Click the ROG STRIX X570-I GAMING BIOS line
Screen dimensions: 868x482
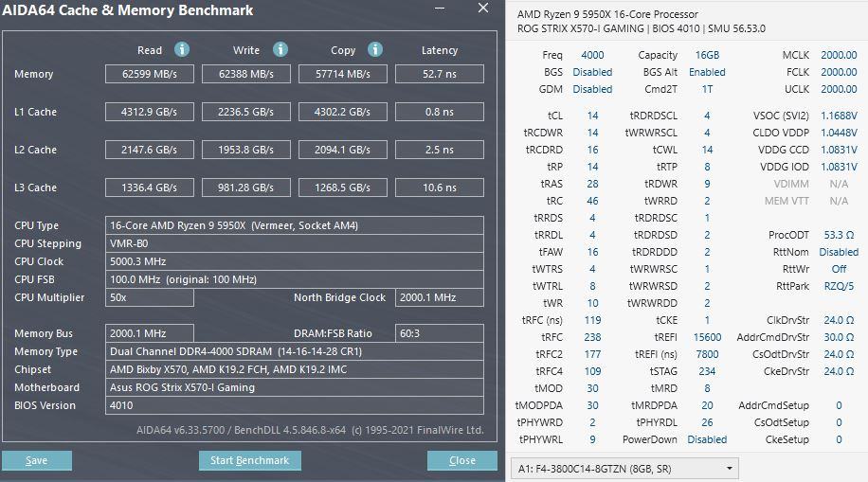[641, 28]
